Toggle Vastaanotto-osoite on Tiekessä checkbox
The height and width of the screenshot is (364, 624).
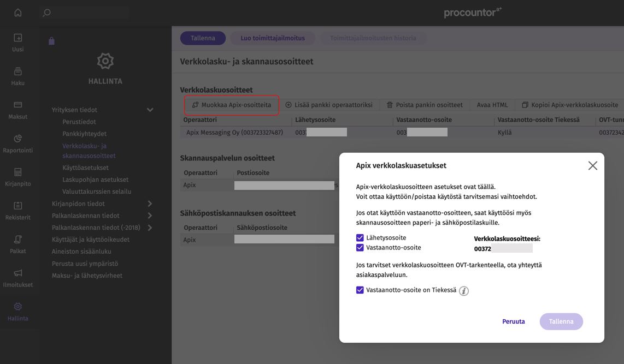(x=360, y=290)
